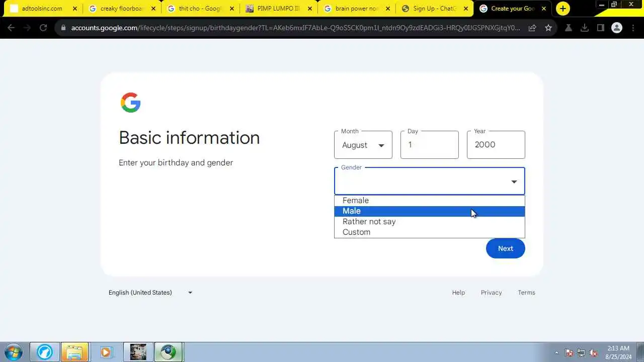Open the network tray icon
This screenshot has height=362, width=644.
(x=581, y=352)
